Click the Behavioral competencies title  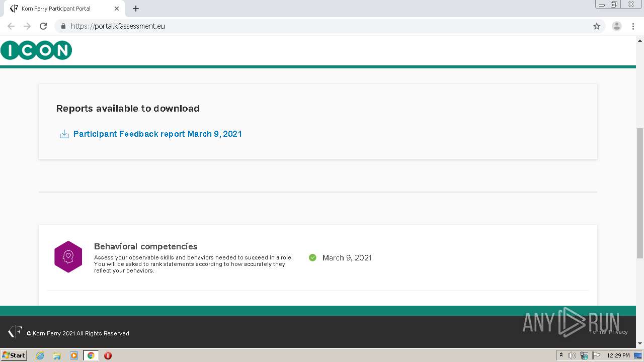[146, 246]
